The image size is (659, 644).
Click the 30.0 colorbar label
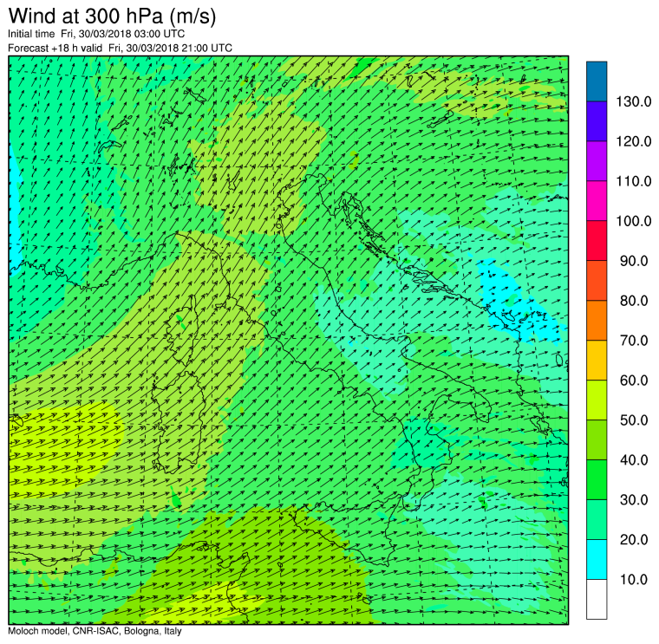634,500
